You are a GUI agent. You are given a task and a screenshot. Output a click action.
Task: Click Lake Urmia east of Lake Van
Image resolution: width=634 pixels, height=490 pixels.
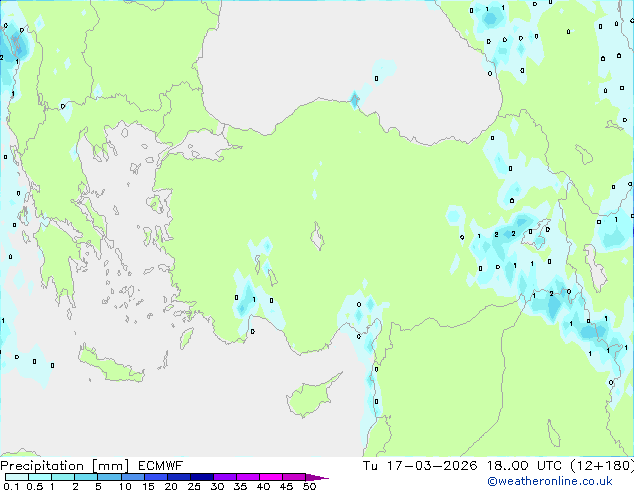coord(594,267)
